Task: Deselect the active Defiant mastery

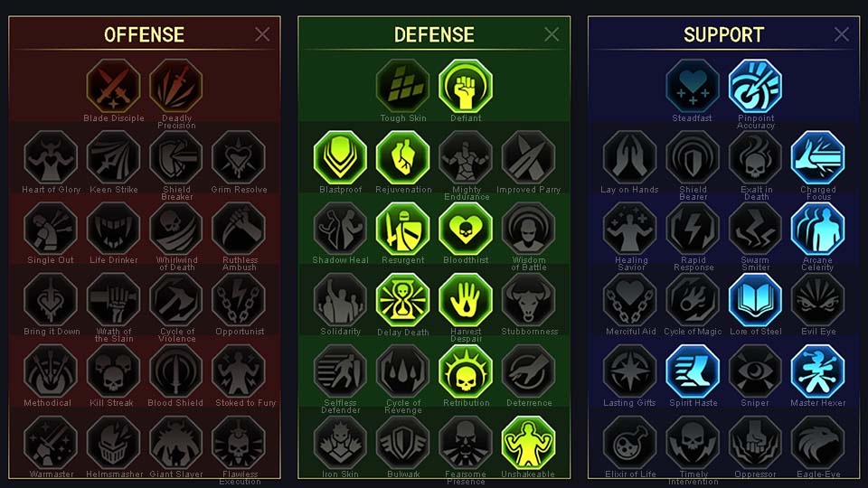Action: click(466, 87)
